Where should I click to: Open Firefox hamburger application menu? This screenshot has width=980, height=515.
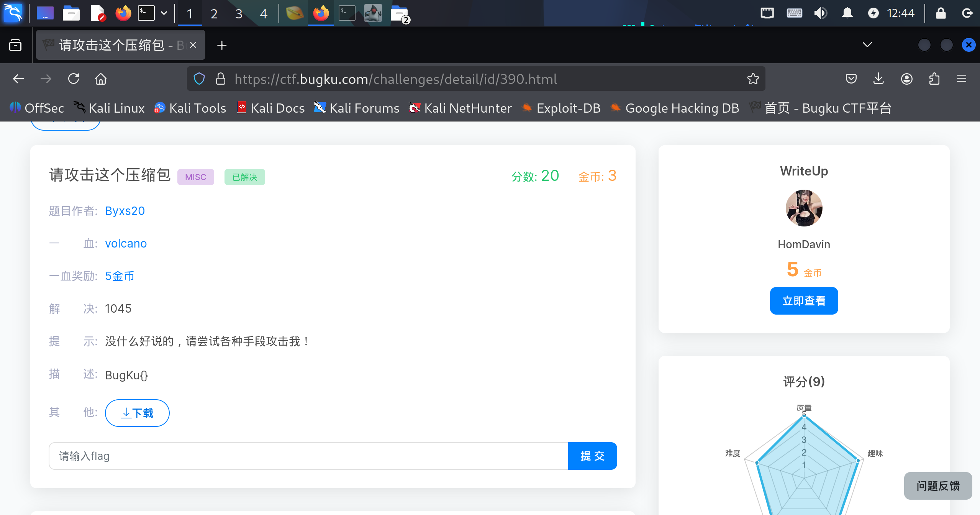962,79
